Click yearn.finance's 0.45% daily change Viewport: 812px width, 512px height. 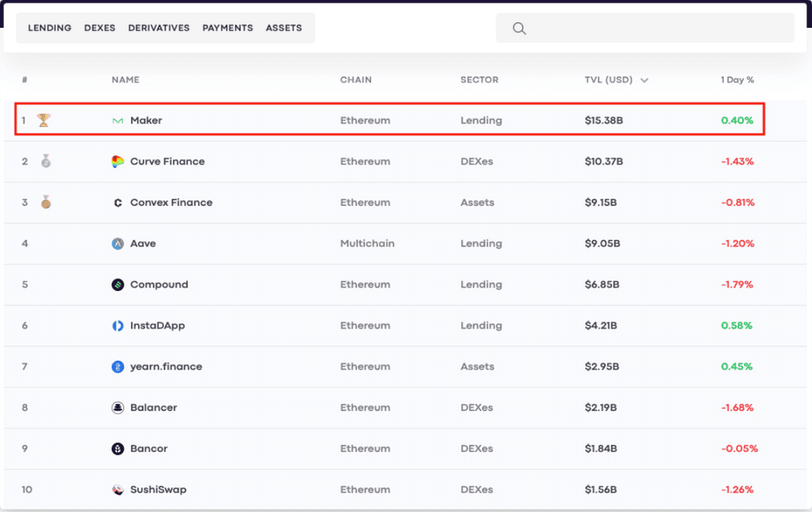737,366
